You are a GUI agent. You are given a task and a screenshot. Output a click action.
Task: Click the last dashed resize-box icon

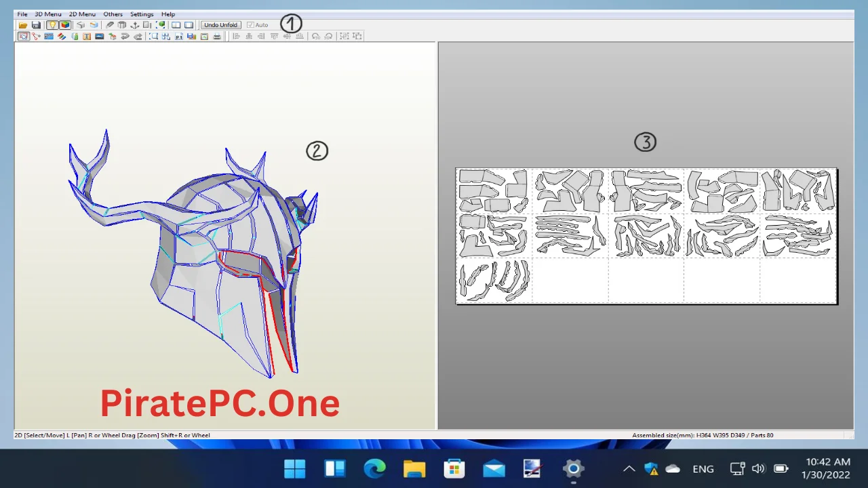(x=357, y=37)
